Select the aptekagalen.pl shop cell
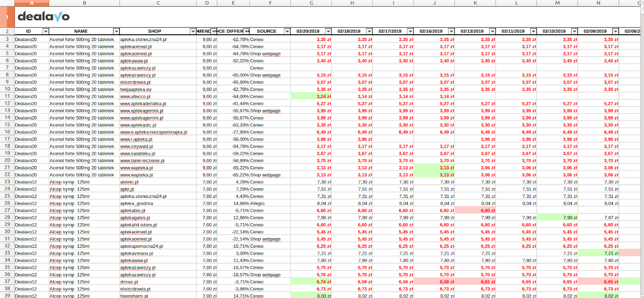This screenshot has height=298, width=644. [x=158, y=218]
